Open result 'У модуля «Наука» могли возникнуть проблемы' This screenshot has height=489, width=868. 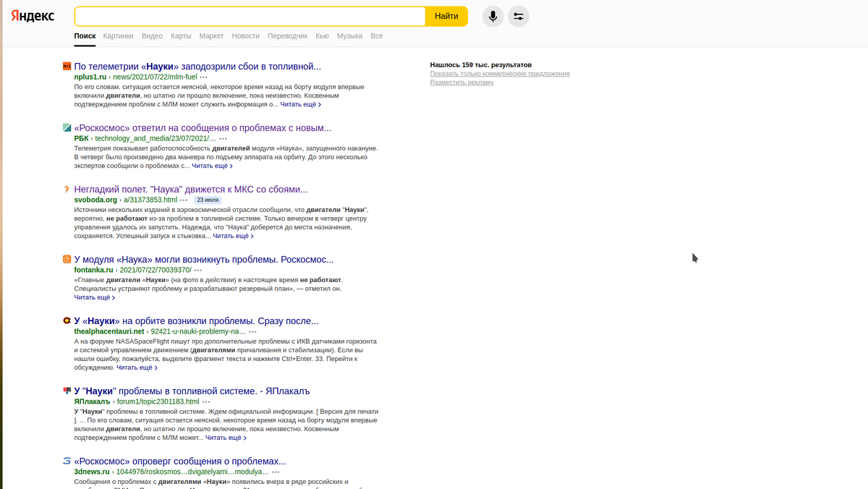click(204, 260)
